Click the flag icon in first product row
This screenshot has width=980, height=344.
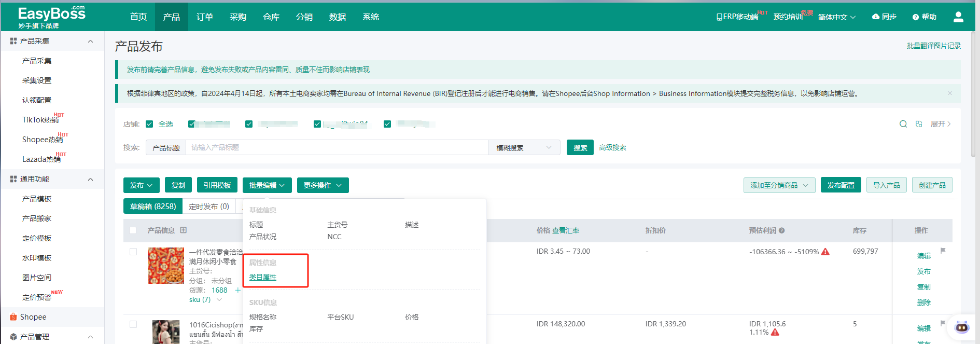pos(943,251)
